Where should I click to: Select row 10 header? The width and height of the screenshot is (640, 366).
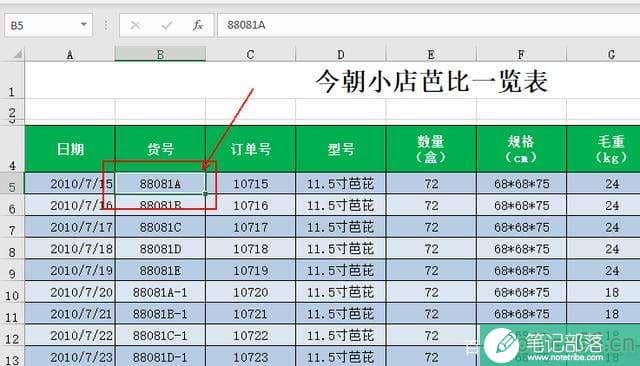12,293
